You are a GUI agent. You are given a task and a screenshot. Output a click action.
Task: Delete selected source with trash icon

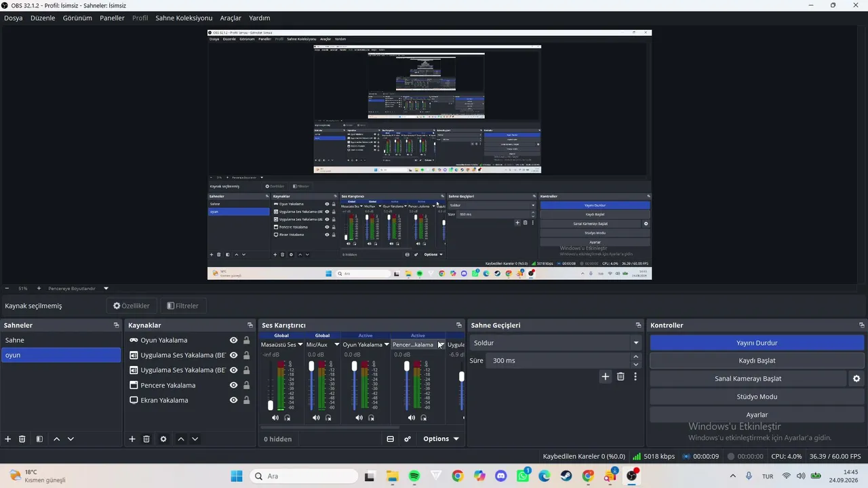click(x=146, y=439)
